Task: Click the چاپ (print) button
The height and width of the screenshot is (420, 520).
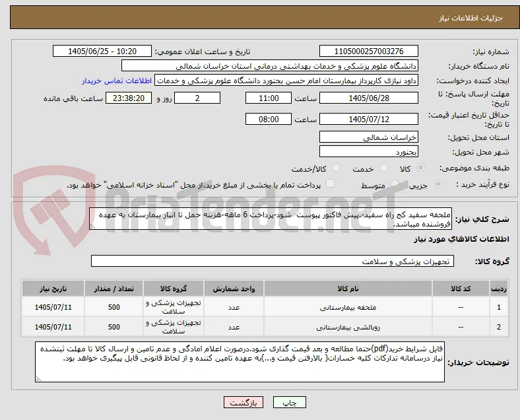Action: click(290, 402)
